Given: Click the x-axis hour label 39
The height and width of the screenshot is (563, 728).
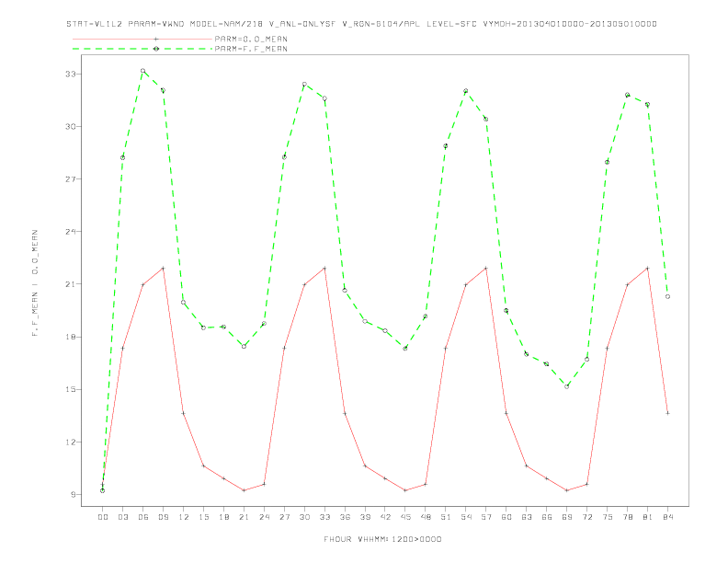Looking at the screenshot, I should pyautogui.click(x=365, y=517).
